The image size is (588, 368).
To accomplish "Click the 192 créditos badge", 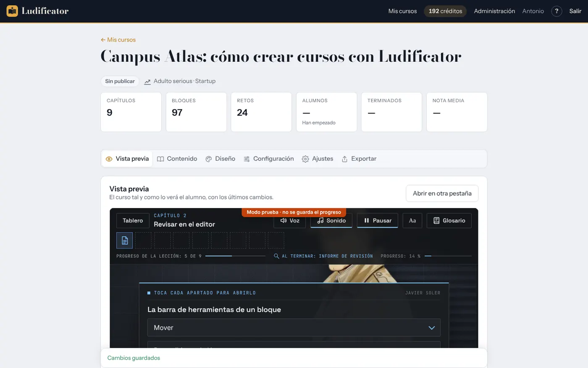I will pos(445,11).
